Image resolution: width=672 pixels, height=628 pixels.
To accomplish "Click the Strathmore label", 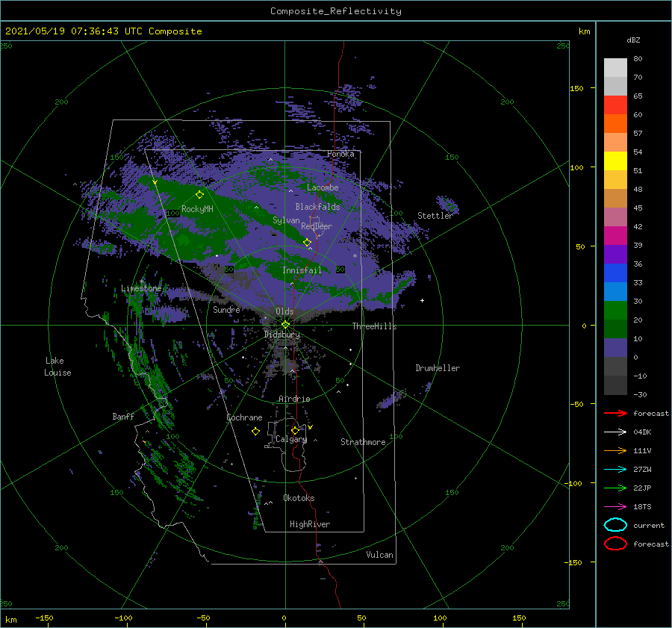I will (363, 442).
